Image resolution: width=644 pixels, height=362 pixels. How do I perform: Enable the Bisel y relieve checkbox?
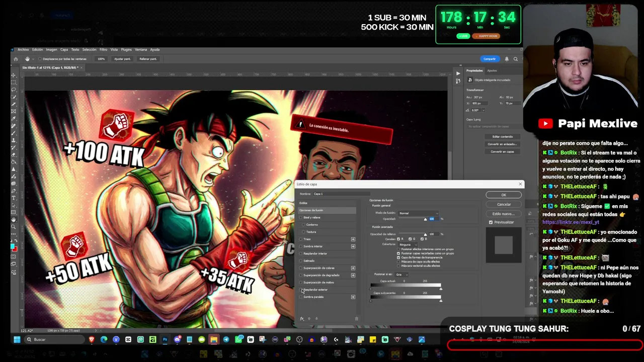pyautogui.click(x=301, y=217)
